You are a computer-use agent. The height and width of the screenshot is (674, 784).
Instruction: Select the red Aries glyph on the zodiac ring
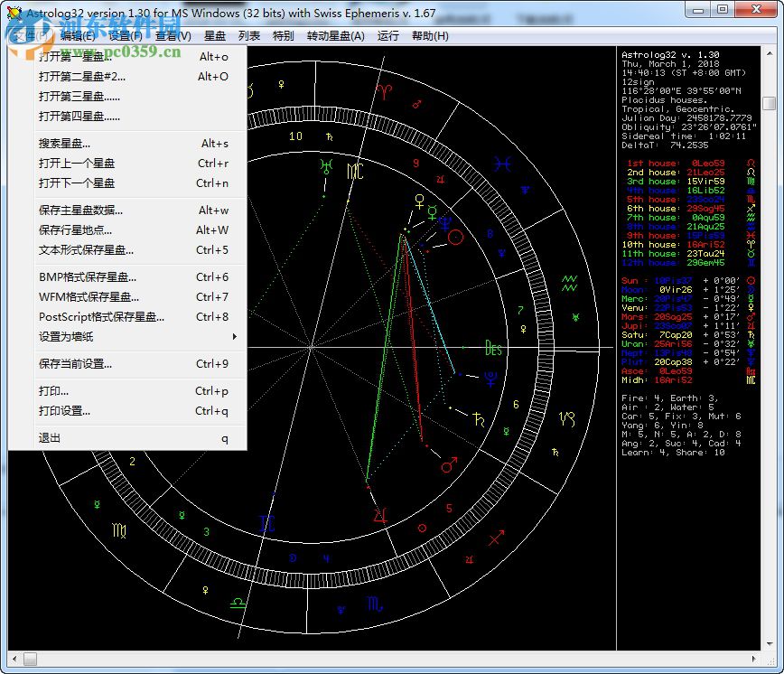pyautogui.click(x=383, y=90)
